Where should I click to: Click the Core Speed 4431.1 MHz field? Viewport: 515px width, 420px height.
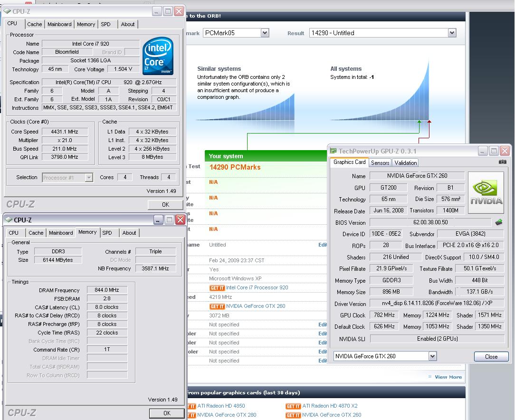click(x=65, y=132)
